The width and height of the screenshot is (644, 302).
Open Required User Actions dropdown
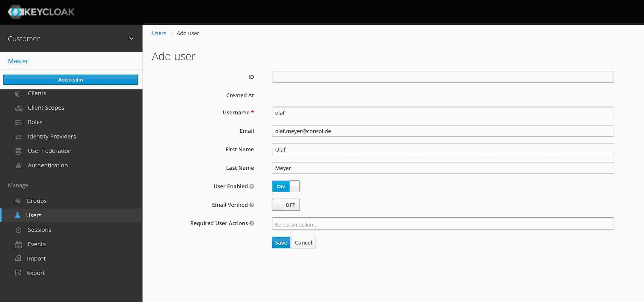click(443, 225)
